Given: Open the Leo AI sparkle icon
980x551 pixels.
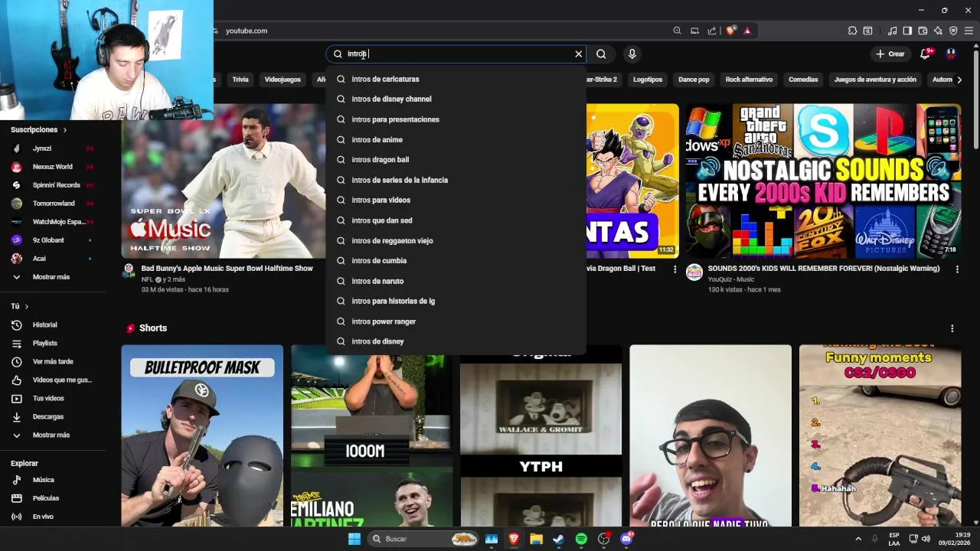Looking at the screenshot, I should pos(938,31).
